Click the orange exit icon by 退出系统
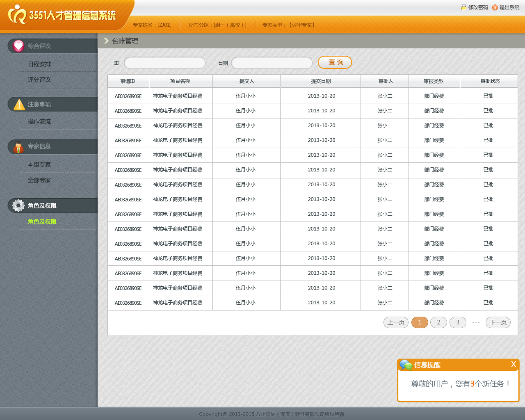Viewport: 525px width, 420px height. point(495,7)
